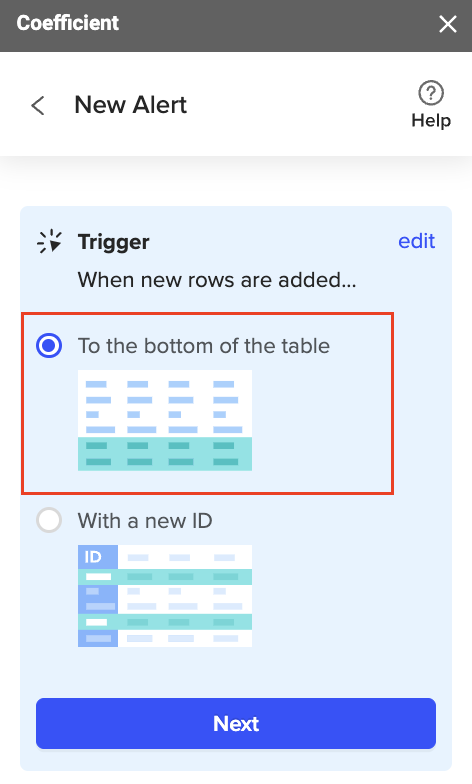Select the 'With a new ID' radio button

(49, 520)
